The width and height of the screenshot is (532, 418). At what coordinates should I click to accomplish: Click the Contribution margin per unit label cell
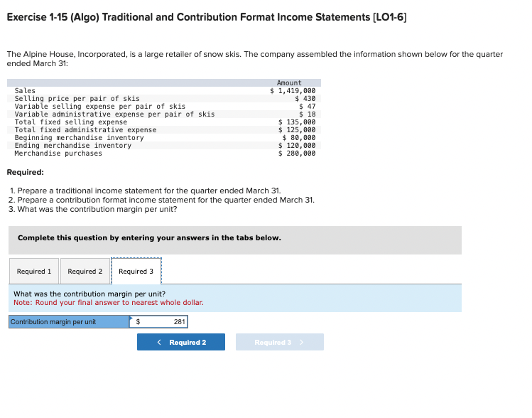coord(69,321)
